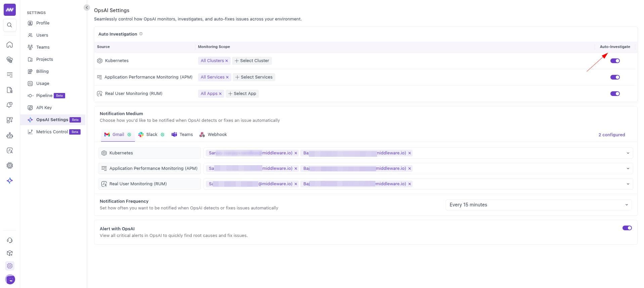Click the Select App button
The image size is (644, 288).
242,94
